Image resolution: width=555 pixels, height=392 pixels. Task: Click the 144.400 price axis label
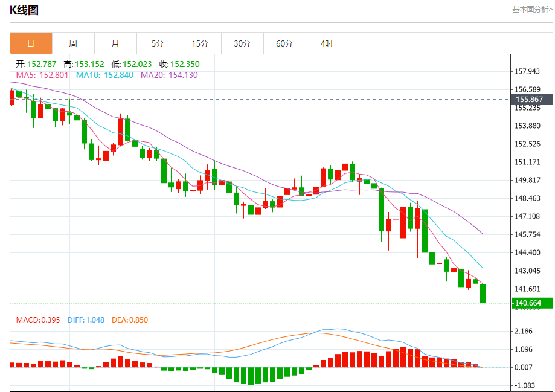pyautogui.click(x=527, y=253)
